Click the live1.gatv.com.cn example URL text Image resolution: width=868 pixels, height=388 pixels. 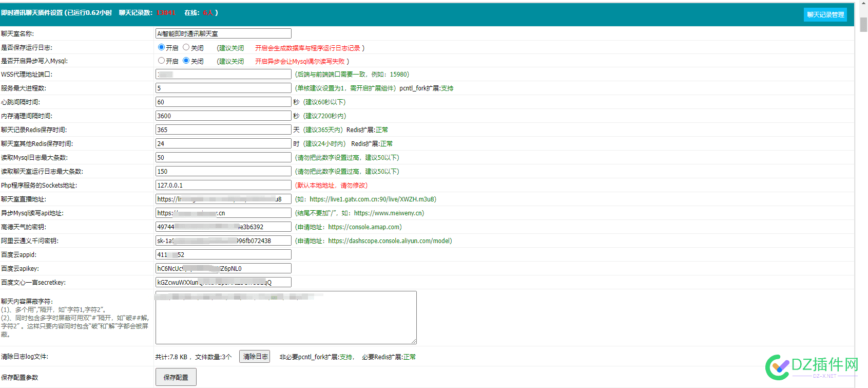[x=373, y=199]
